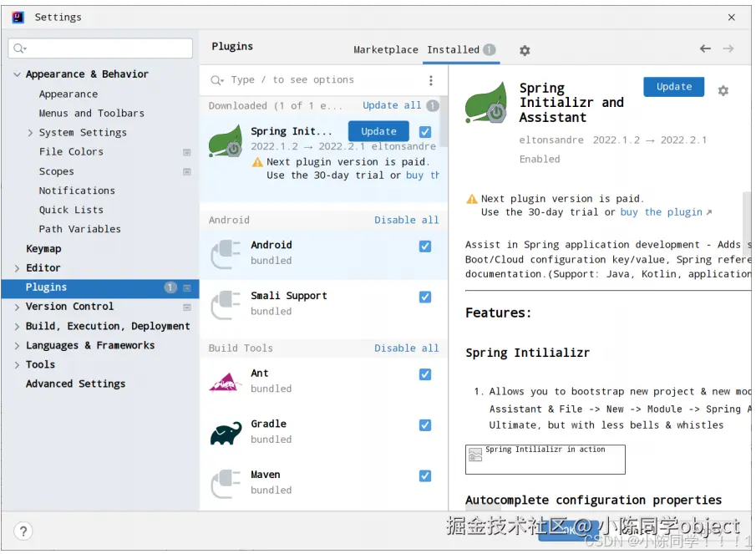Click the Spring Initializr leaf icon in list

click(x=226, y=140)
